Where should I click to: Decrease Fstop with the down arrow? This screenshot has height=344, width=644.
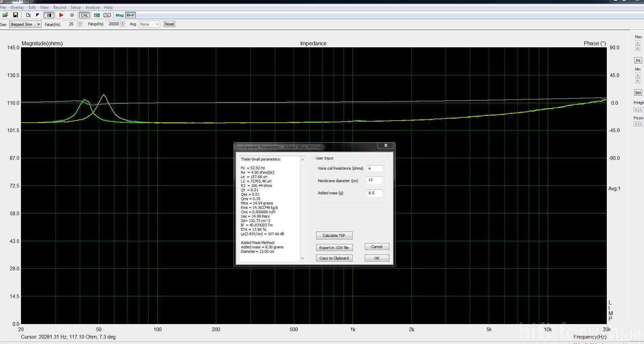[x=122, y=26]
